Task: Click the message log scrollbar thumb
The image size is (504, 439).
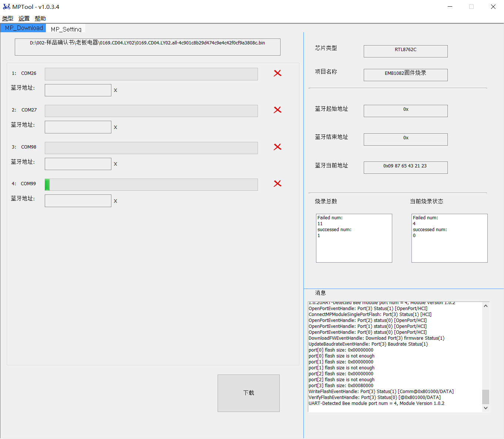Action: 486,397
